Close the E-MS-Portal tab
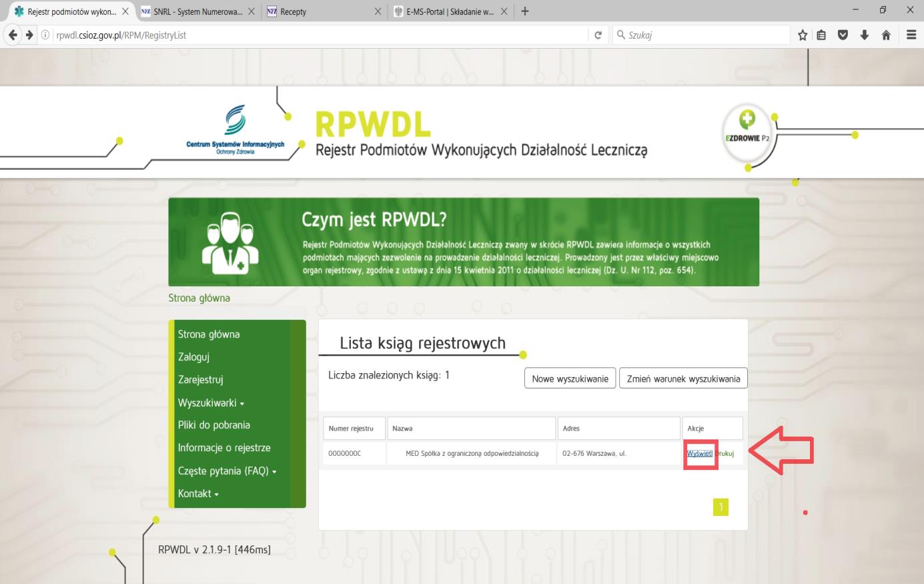Viewport: 924px width, 584px height. (x=504, y=11)
